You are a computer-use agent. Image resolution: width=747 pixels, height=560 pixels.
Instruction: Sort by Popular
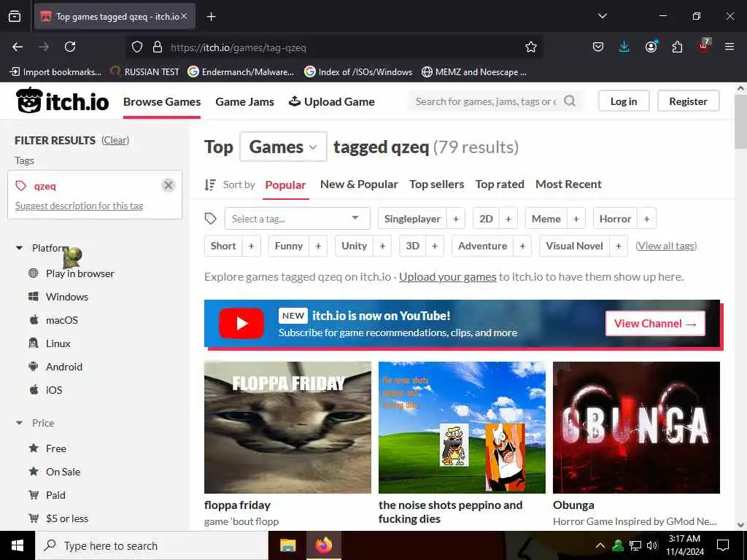pyautogui.click(x=285, y=184)
